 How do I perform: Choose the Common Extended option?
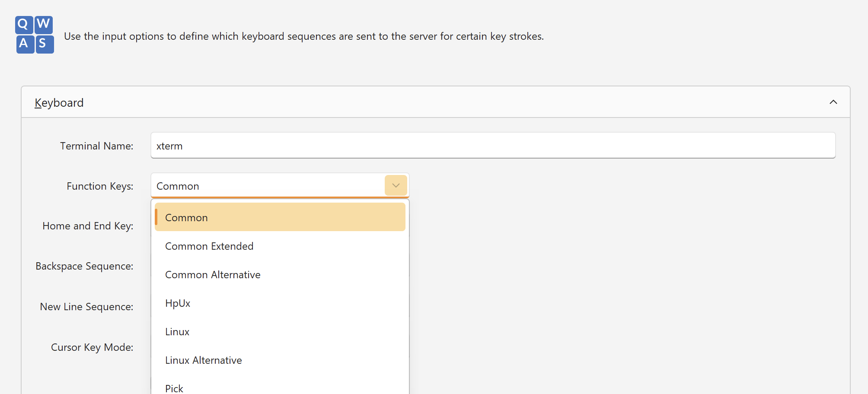(209, 246)
